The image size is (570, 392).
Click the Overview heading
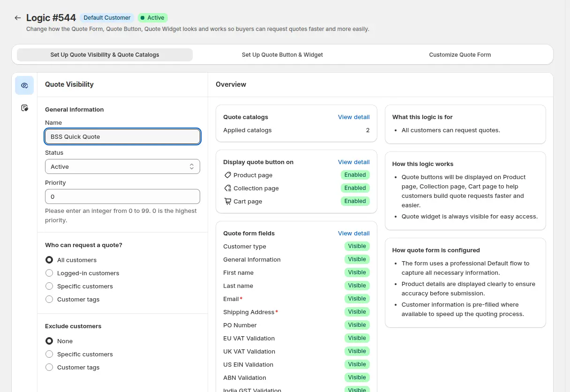tap(231, 84)
